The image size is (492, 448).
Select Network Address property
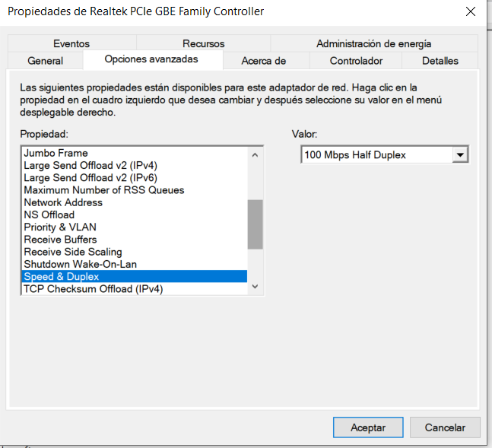[x=135, y=202]
